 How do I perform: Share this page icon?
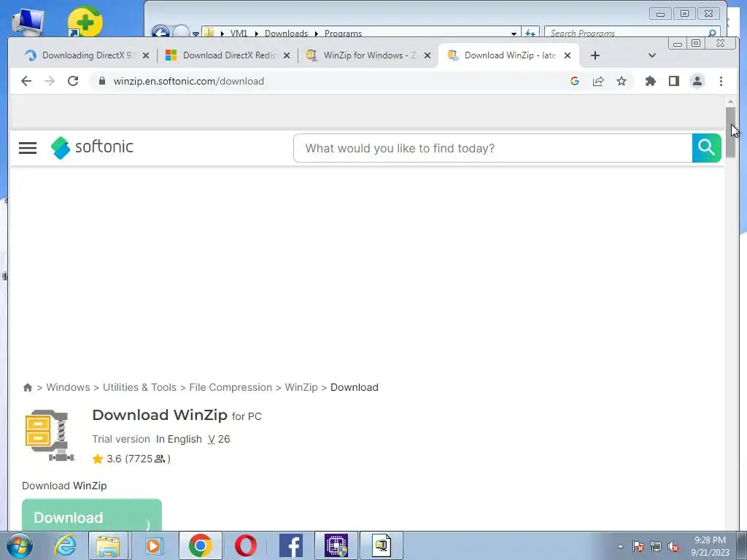[x=598, y=81]
